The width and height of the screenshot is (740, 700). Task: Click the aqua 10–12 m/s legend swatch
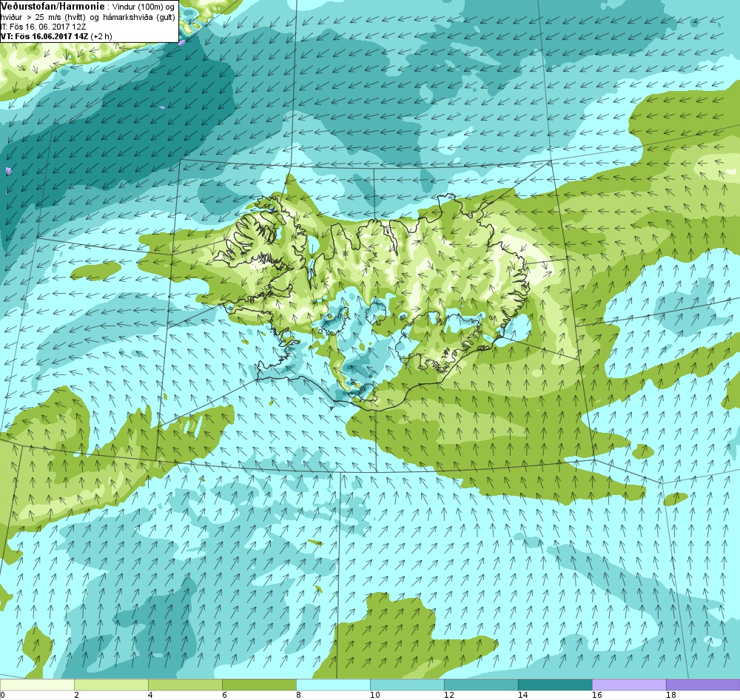pos(407,685)
